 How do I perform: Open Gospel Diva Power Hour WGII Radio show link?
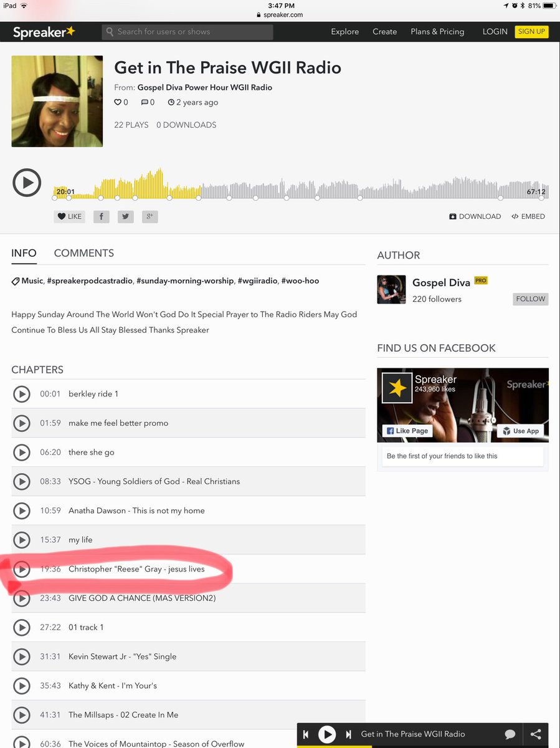(204, 87)
